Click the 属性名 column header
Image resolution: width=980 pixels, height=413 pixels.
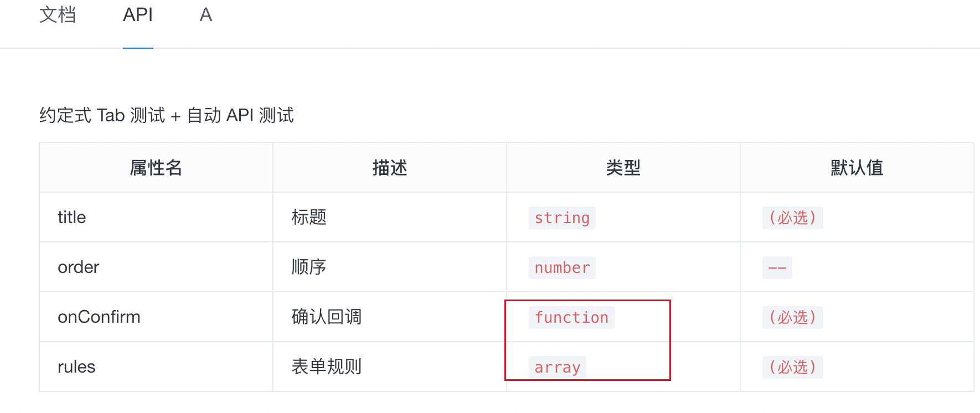coord(156,168)
